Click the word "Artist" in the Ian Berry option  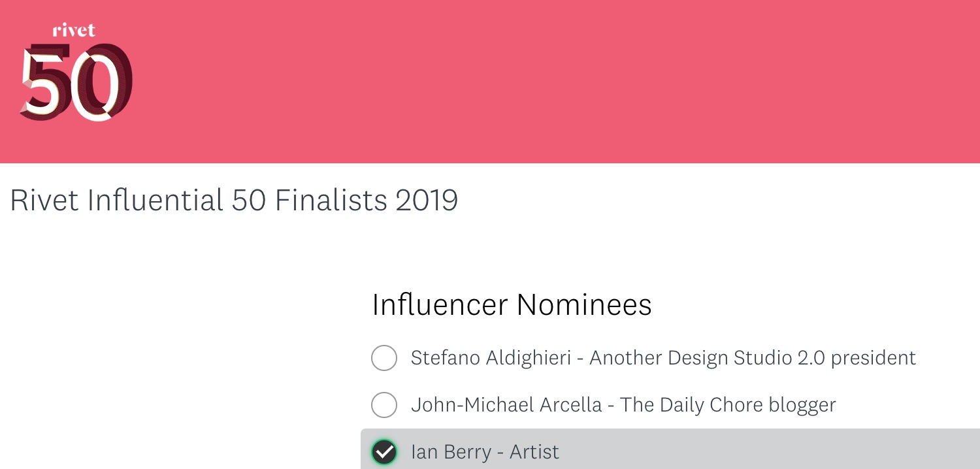click(534, 452)
